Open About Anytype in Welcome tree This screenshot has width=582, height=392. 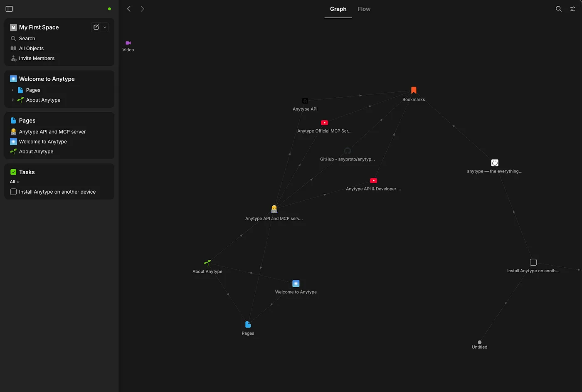tap(43, 100)
